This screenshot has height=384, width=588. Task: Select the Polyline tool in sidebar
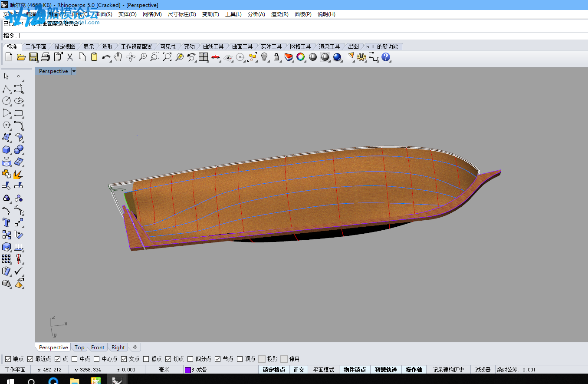pyautogui.click(x=7, y=89)
